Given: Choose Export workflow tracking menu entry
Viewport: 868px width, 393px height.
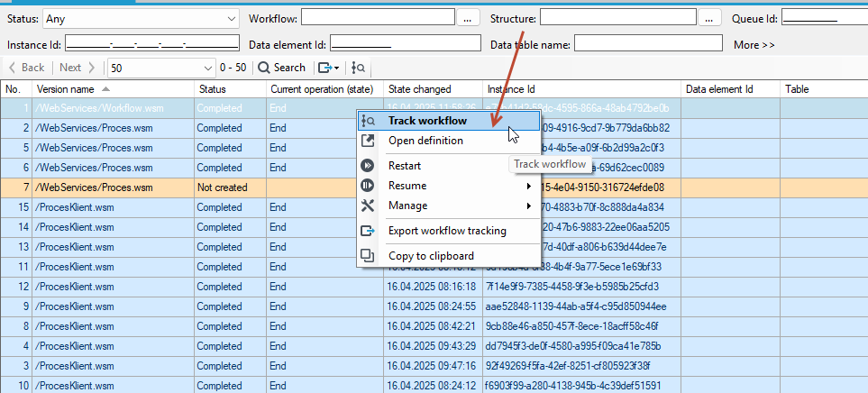Looking at the screenshot, I should [x=447, y=230].
